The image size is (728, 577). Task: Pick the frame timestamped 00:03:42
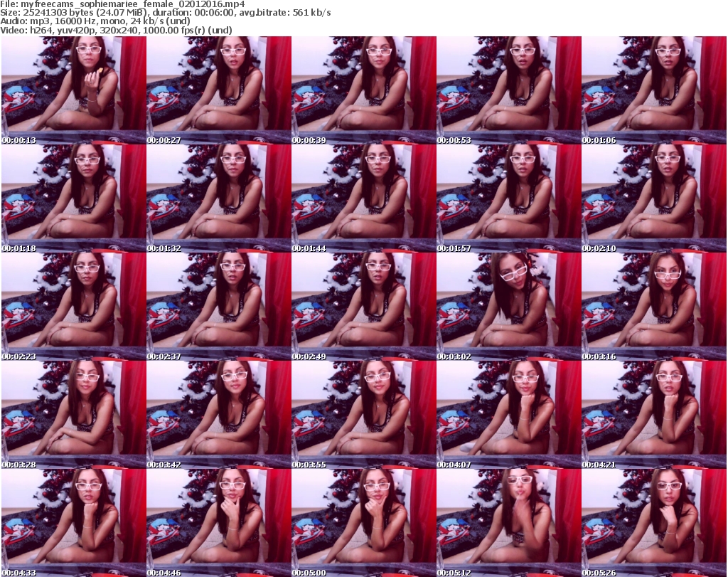tap(219, 415)
